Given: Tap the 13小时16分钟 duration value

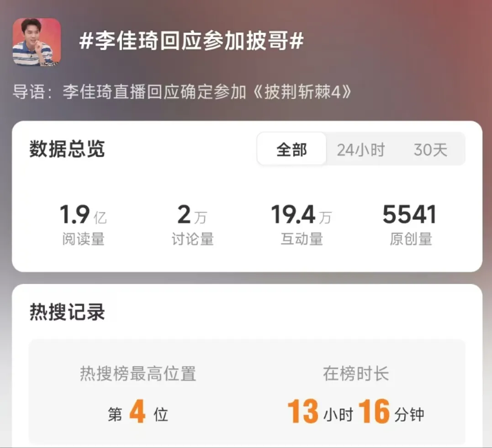Looking at the screenshot, I should tap(356, 411).
